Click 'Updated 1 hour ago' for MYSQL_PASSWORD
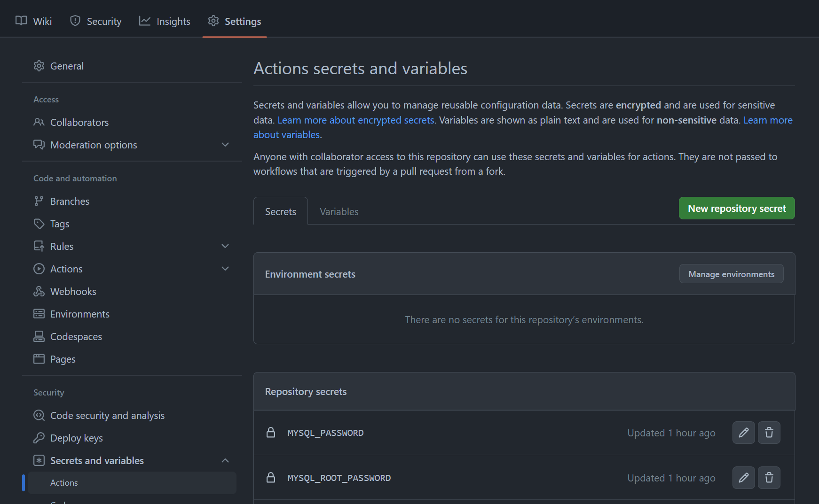 point(671,433)
